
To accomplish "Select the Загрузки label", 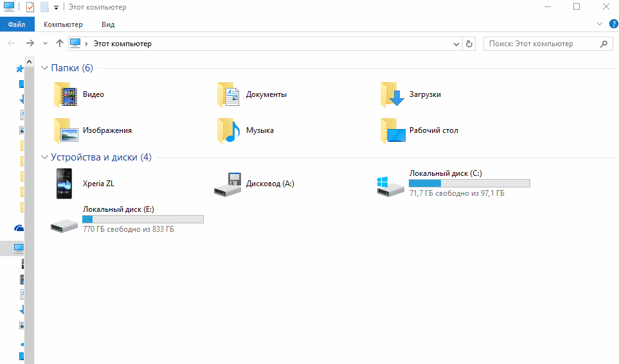I will (425, 94).
